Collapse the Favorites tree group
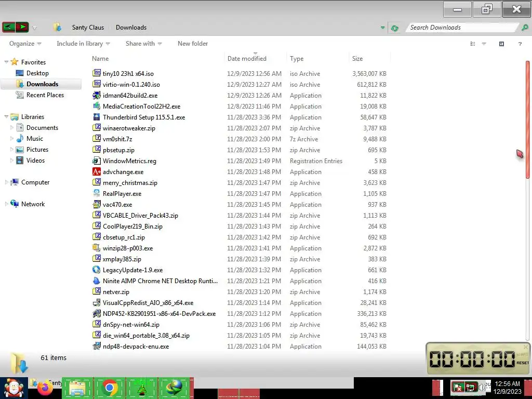Image resolution: width=532 pixels, height=399 pixels. pyautogui.click(x=6, y=62)
